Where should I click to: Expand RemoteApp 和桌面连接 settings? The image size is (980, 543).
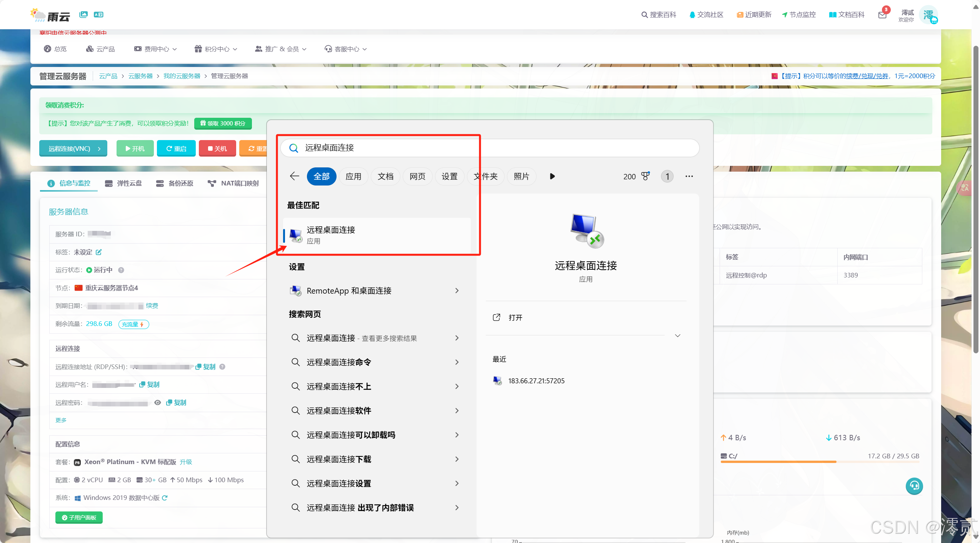457,291
